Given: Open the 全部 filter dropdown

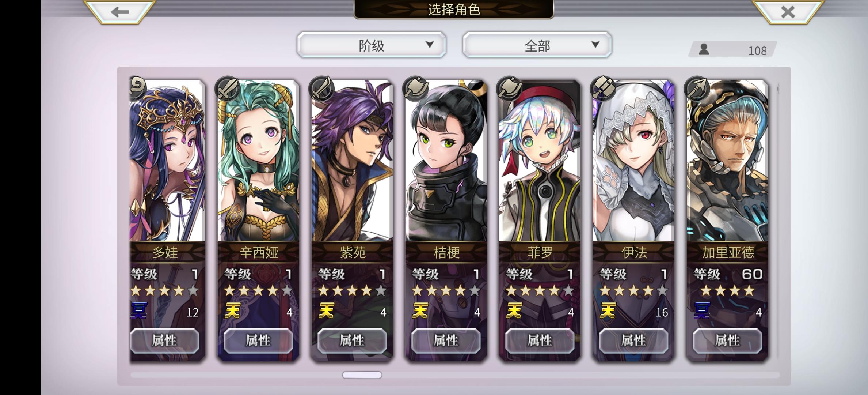Looking at the screenshot, I should (537, 45).
